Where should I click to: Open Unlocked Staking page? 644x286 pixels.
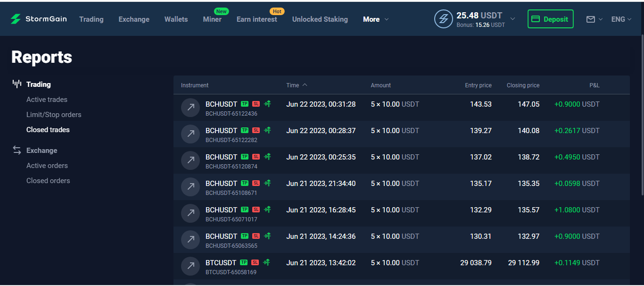[320, 19]
